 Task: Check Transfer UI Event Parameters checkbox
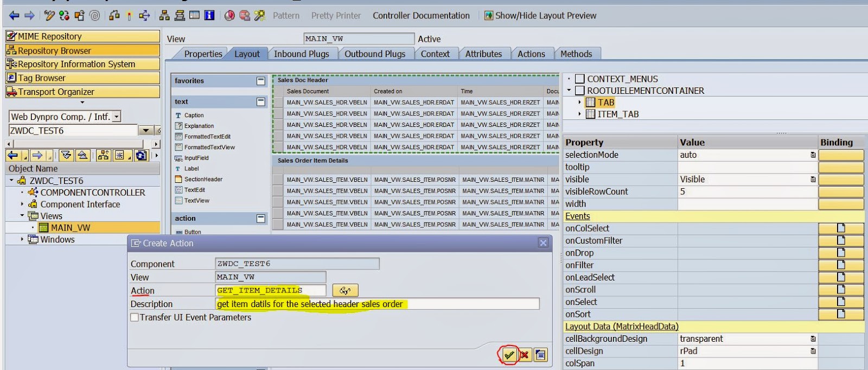135,317
